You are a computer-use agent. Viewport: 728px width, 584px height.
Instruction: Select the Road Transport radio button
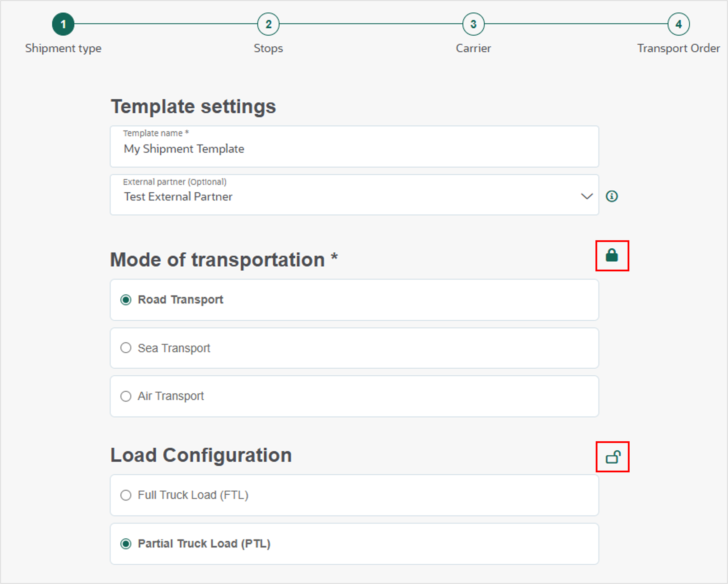126,300
